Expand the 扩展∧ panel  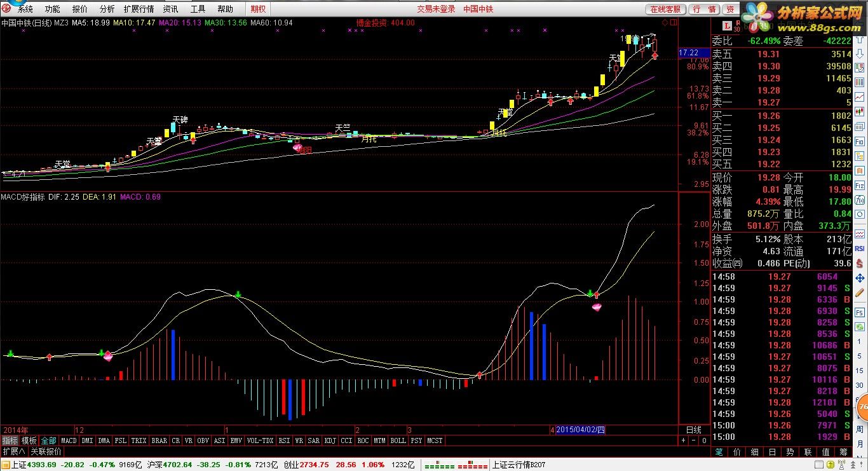[14, 451]
